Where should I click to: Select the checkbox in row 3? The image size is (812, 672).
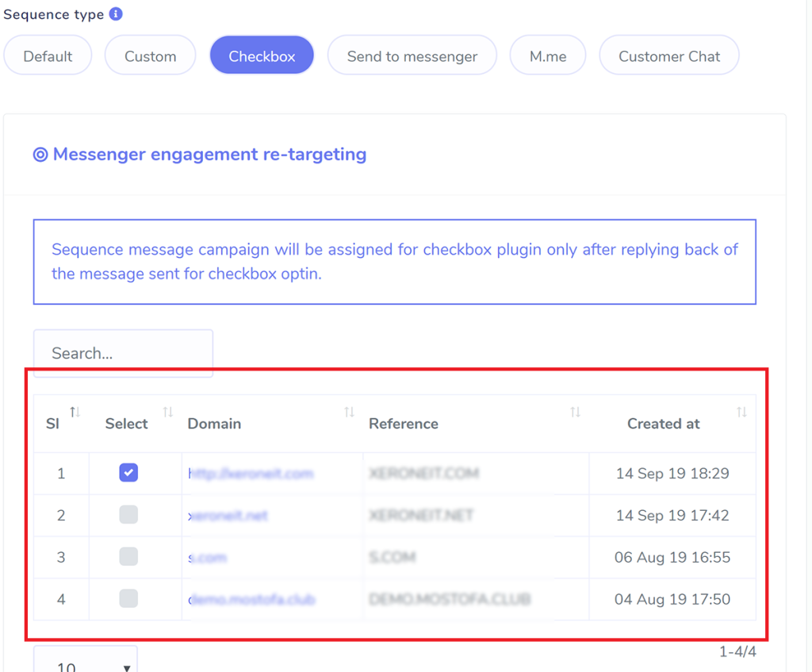128,557
